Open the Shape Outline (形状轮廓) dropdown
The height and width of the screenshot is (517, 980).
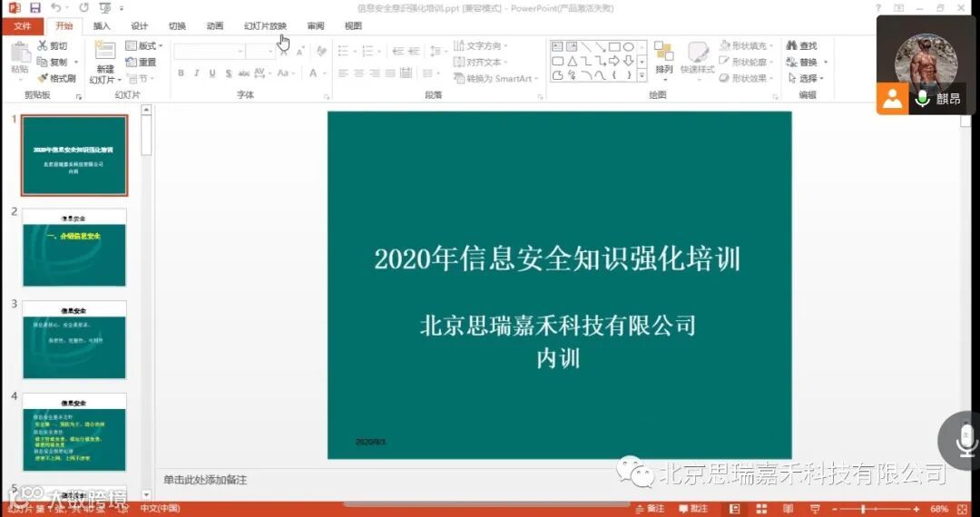(746, 63)
